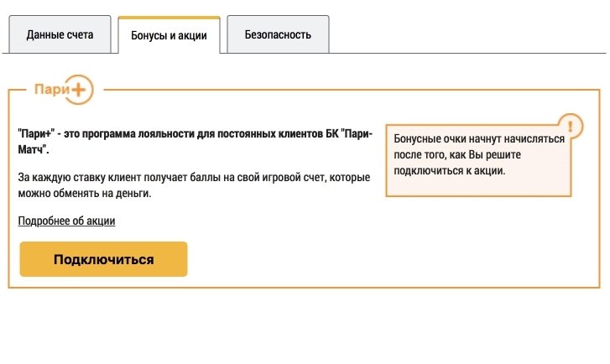Click "после того, как Вы решите" line
The height and width of the screenshot is (364, 610).
(454, 155)
